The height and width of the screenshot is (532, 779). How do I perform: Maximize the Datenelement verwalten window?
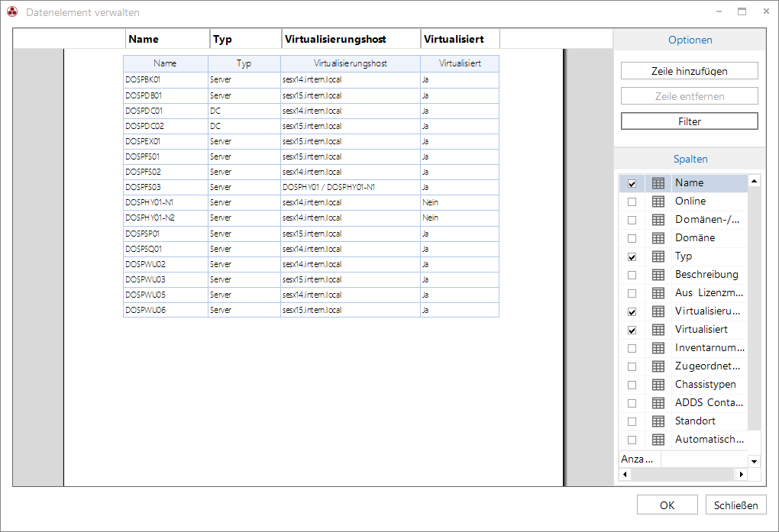pos(742,11)
